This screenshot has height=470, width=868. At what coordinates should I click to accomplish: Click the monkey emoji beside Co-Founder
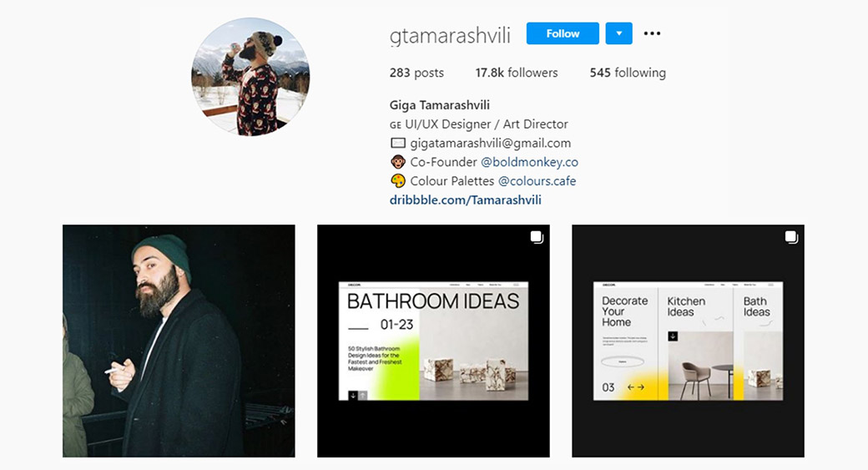click(x=397, y=162)
